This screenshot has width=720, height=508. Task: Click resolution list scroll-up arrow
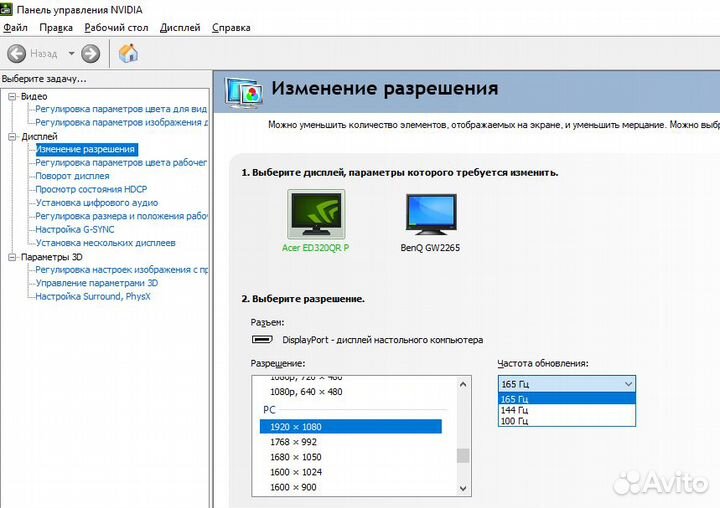463,384
